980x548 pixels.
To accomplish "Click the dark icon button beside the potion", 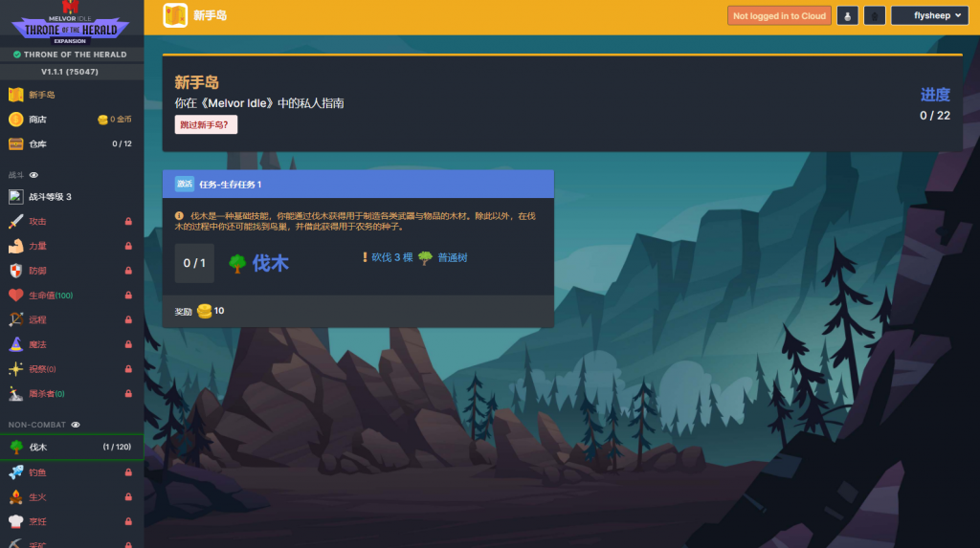I will [x=874, y=16].
